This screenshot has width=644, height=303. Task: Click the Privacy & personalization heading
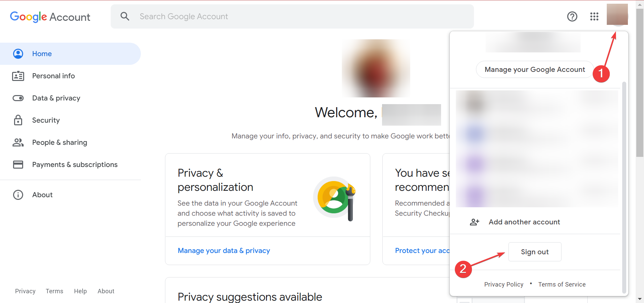pyautogui.click(x=215, y=180)
